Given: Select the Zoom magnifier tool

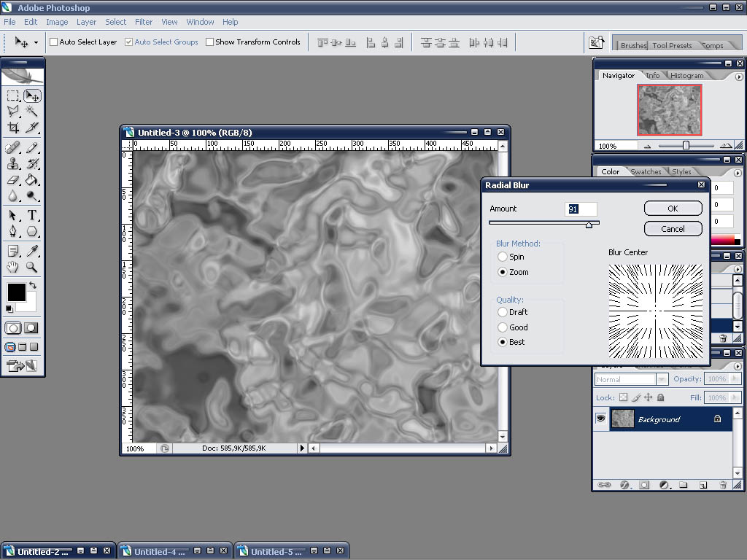Looking at the screenshot, I should [32, 268].
